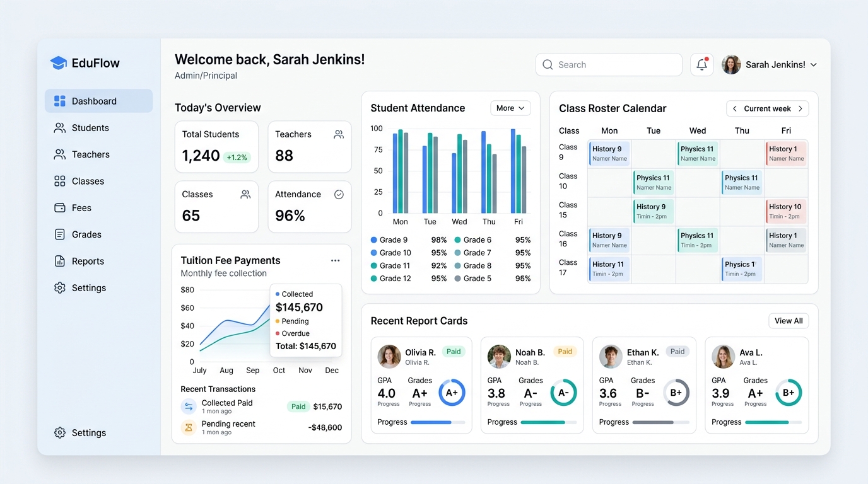This screenshot has width=868, height=484.
Task: Expand the account chevron beside Sarah Jenkins
Action: point(813,65)
